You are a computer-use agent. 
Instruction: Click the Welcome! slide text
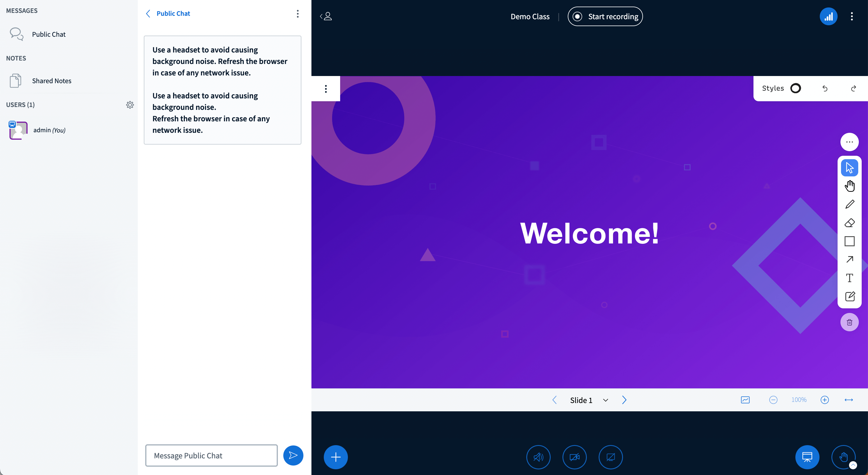[589, 233]
